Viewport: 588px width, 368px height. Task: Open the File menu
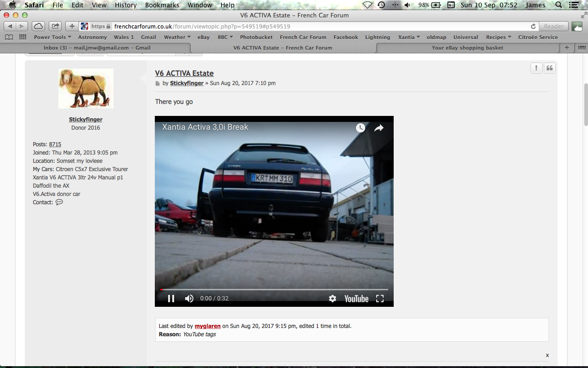tap(58, 5)
